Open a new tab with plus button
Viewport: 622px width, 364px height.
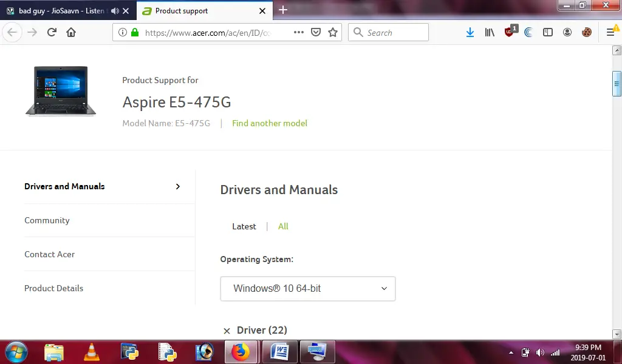[283, 10]
